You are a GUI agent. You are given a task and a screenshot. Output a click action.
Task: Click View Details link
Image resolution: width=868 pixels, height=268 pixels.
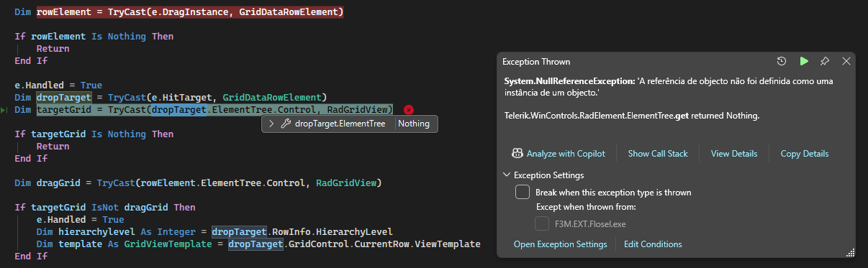[734, 154]
